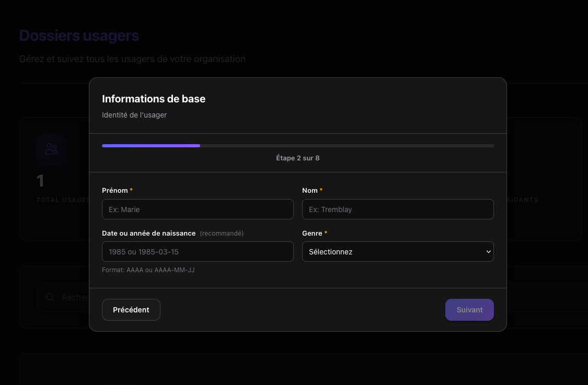The width and height of the screenshot is (588, 385).
Task: Click the 'Prénom' field label
Action: [115, 191]
